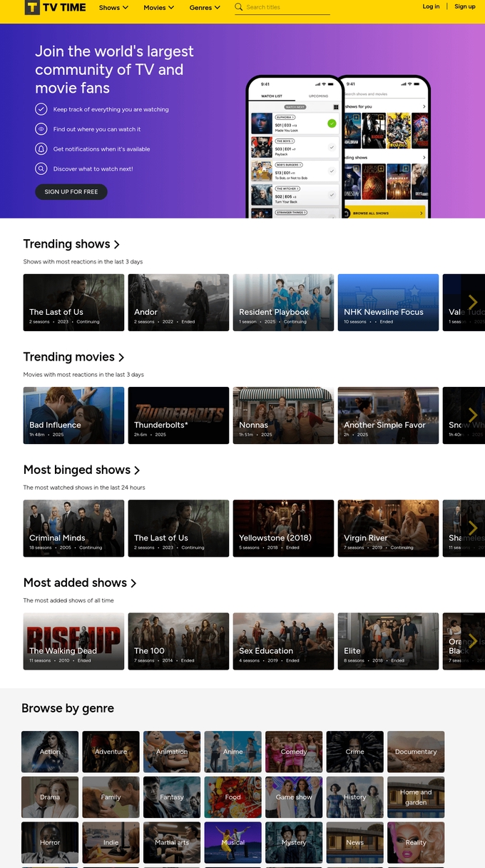Viewport: 485px width, 868px height.
Task: Open The Last of Us in Trending shows
Action: 73,302
